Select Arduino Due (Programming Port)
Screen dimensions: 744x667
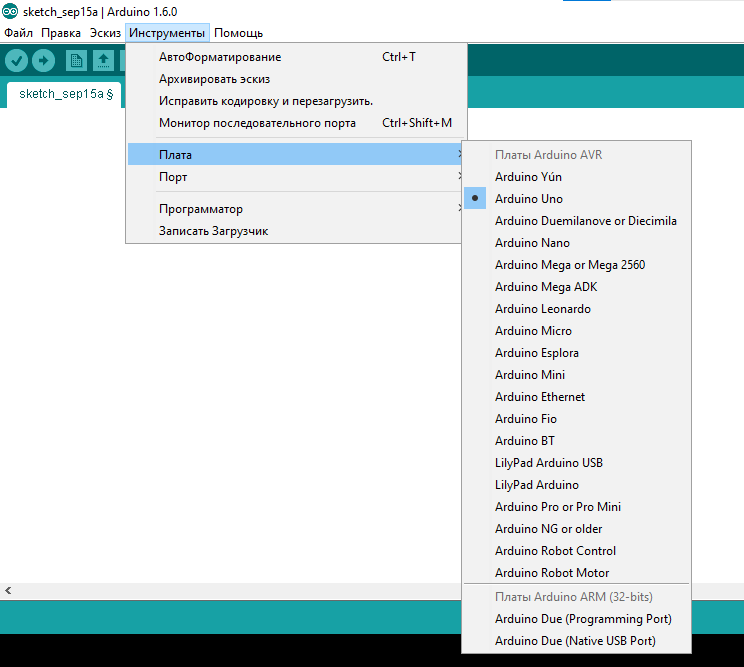(577, 619)
